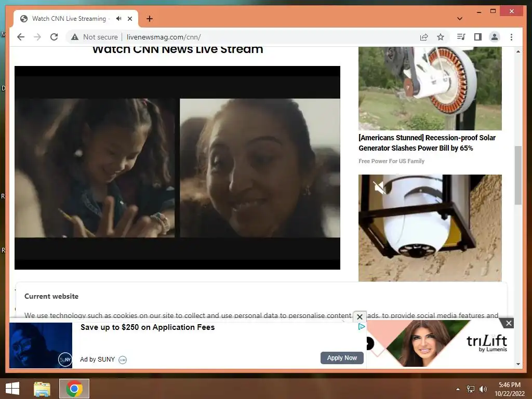This screenshot has height=399, width=532.
Task: Mute the tab audio icon
Action: pos(118,19)
